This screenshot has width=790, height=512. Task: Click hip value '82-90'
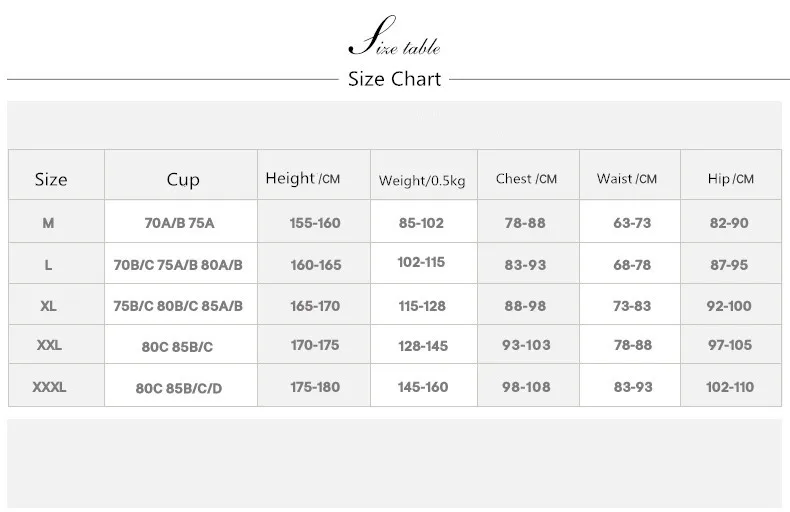click(x=729, y=223)
